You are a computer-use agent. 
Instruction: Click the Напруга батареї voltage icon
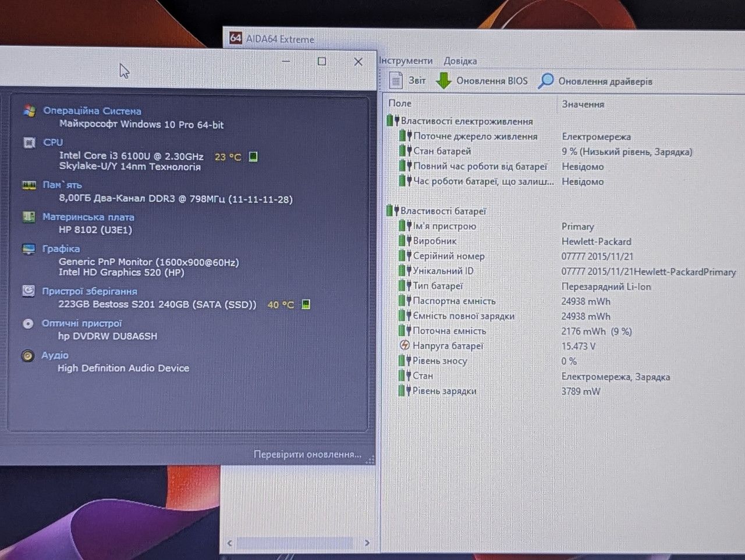point(405,345)
